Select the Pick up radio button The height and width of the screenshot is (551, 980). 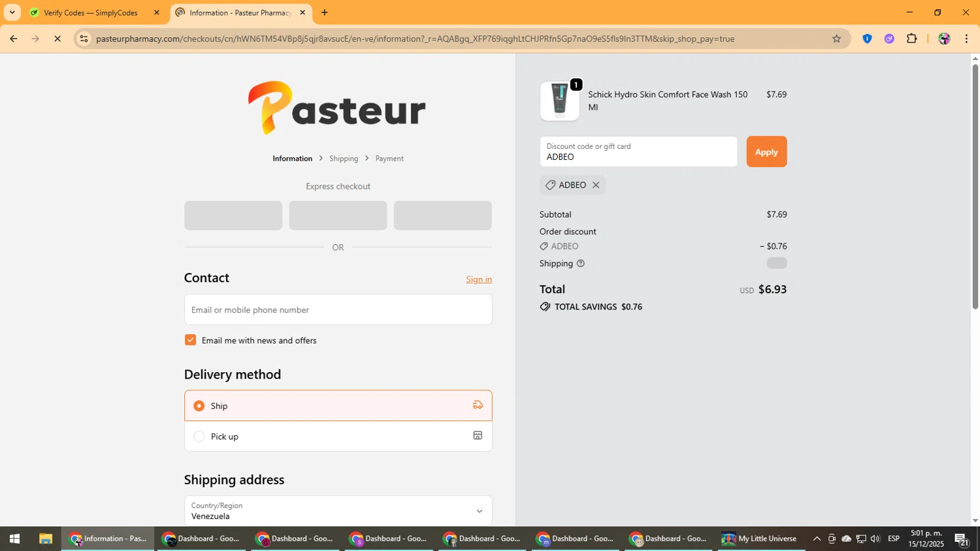pos(199,436)
